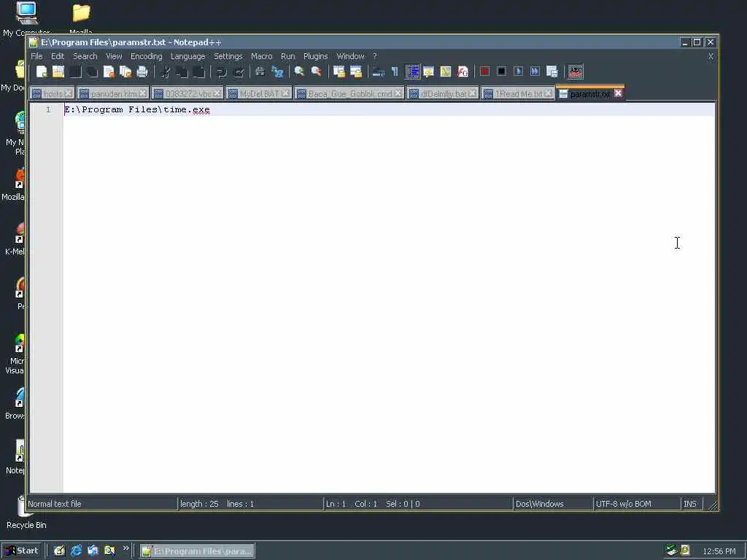Viewport: 747px width, 560px height.
Task: Click the Save All toolbar icon
Action: coord(92,71)
